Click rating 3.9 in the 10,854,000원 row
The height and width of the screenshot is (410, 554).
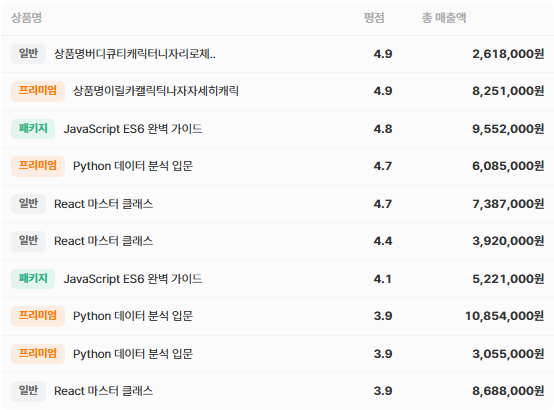383,316
